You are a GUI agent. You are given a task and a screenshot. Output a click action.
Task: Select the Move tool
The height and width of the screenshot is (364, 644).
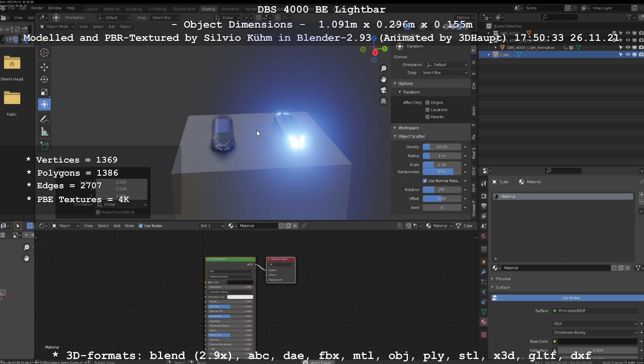44,67
